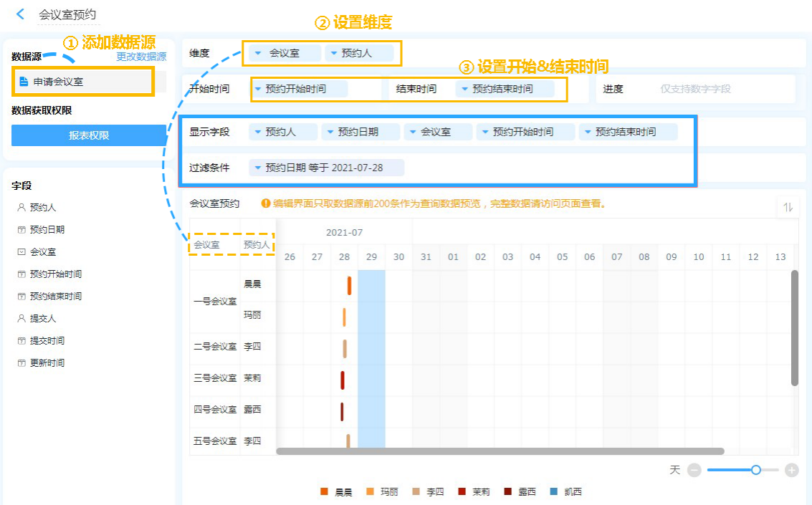Click the calendar icon next to 预约日期 field
Image resolution: width=812 pixels, height=505 pixels.
[22, 230]
